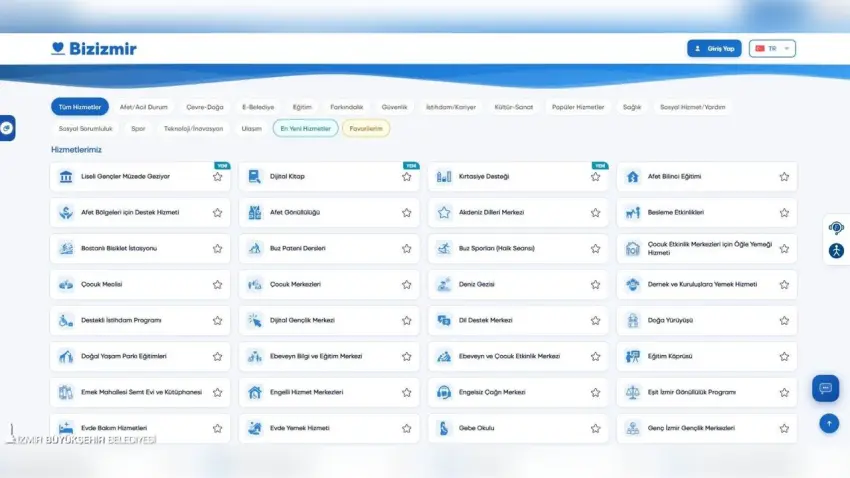The height and width of the screenshot is (478, 850).
Task: Click Çocuk Merkezleri icon
Action: 254,285
